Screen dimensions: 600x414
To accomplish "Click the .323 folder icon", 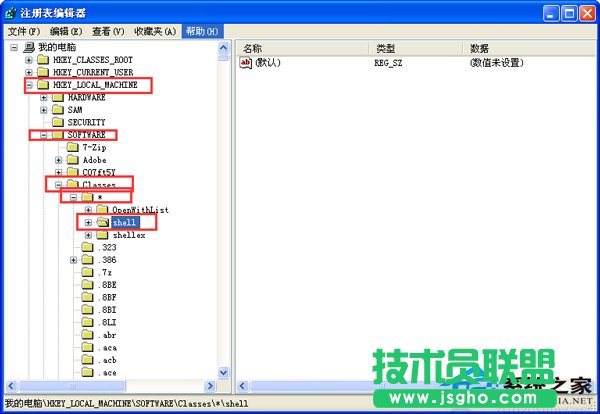I will tap(88, 247).
